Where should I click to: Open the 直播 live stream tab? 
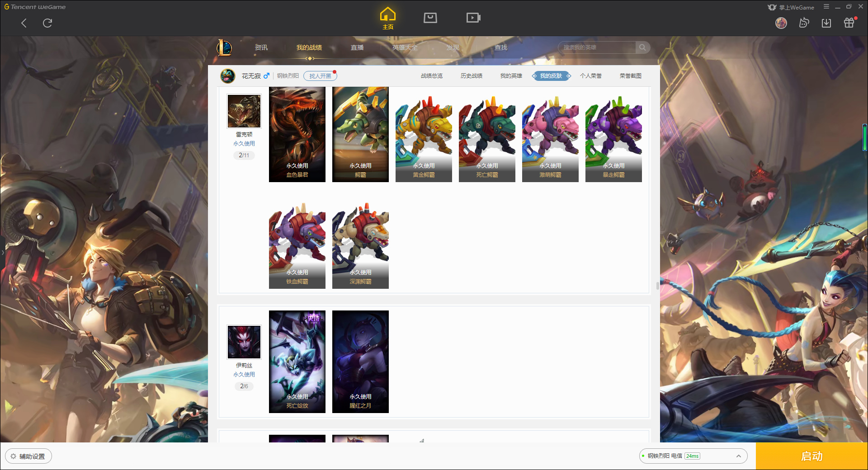pos(357,47)
